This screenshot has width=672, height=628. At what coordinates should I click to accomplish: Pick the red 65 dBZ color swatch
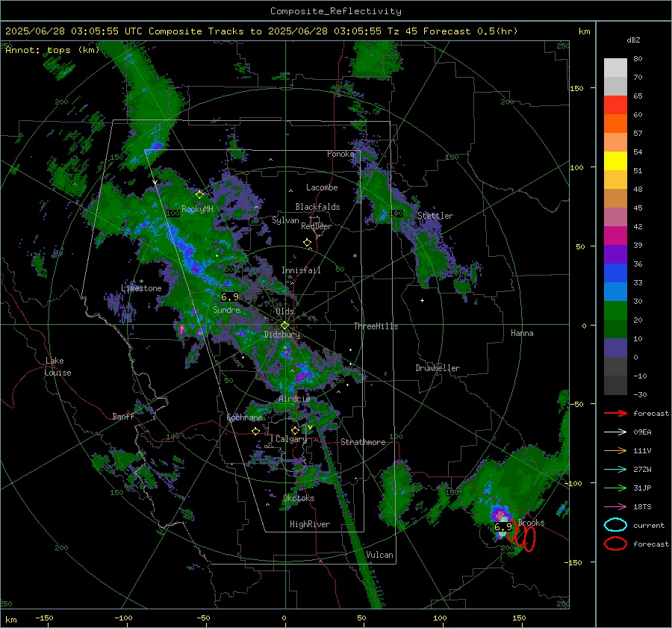(615, 105)
